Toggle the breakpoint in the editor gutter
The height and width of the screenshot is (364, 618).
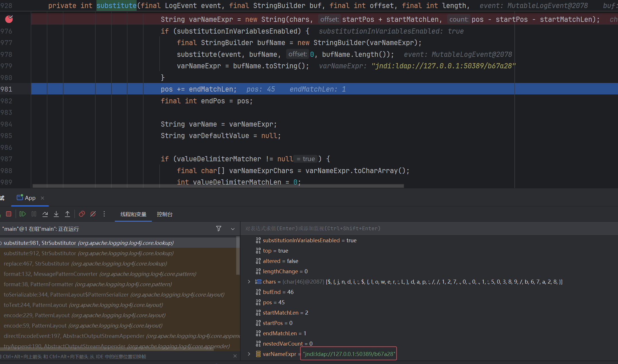point(9,19)
